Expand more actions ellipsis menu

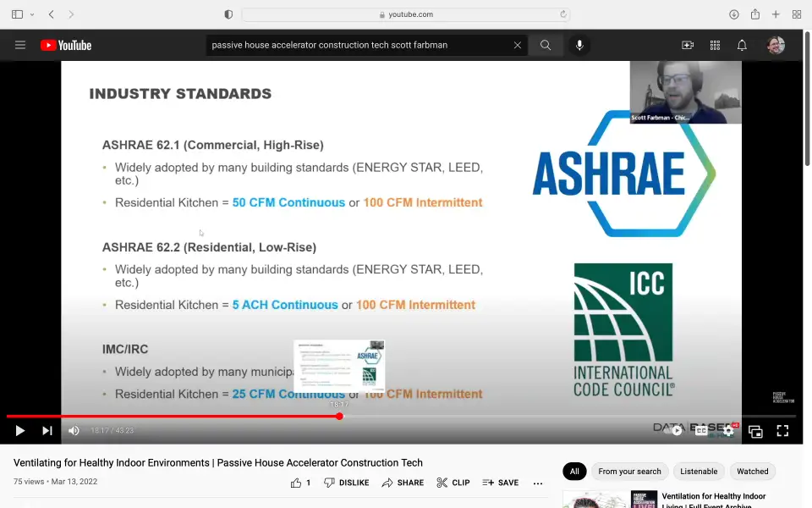point(538,483)
